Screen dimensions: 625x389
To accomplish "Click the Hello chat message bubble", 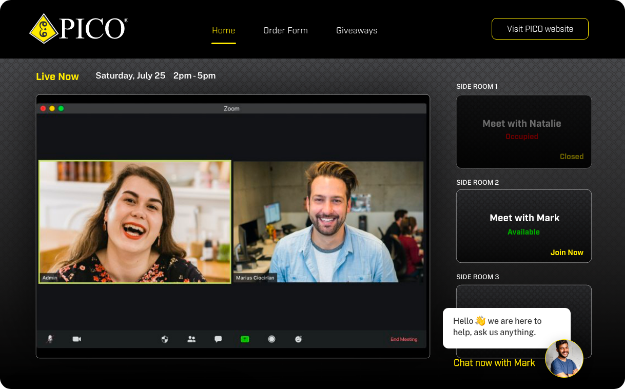I will [507, 328].
